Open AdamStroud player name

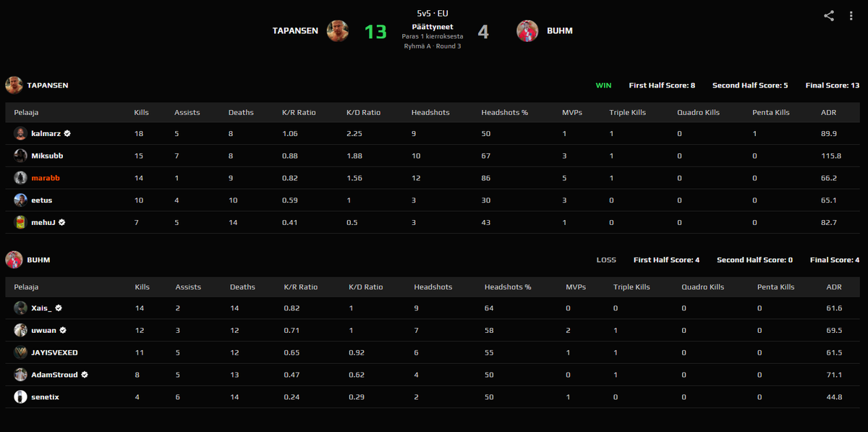click(x=55, y=375)
